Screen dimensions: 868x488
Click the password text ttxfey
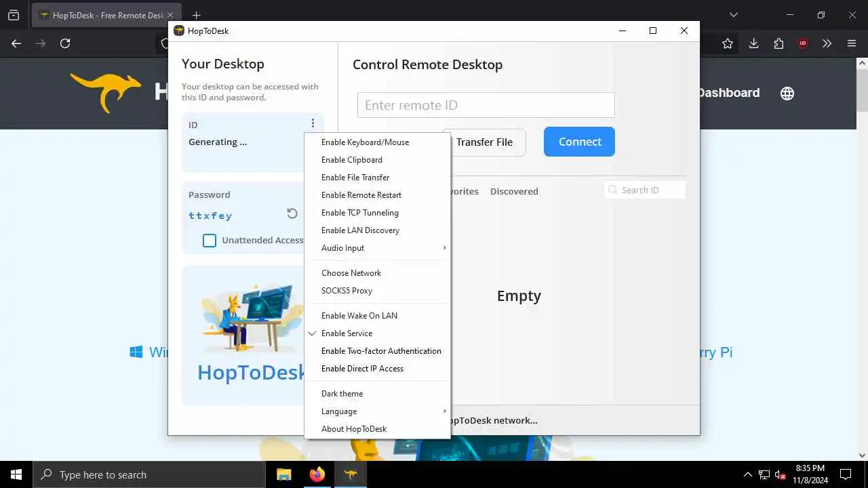tap(210, 216)
